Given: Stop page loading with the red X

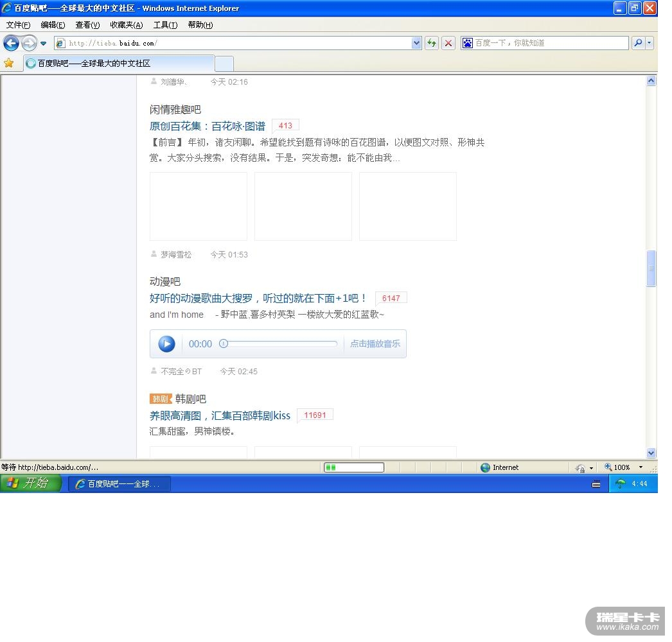Looking at the screenshot, I should click(x=448, y=43).
